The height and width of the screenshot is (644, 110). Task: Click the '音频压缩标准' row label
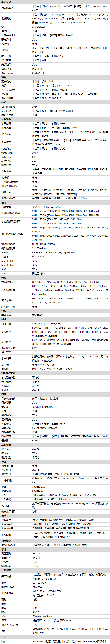click(x=8, y=282)
